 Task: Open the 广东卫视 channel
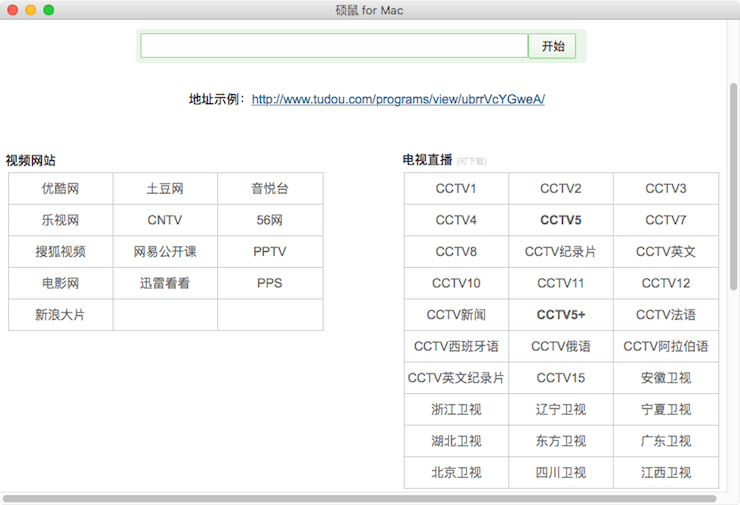[x=665, y=441]
